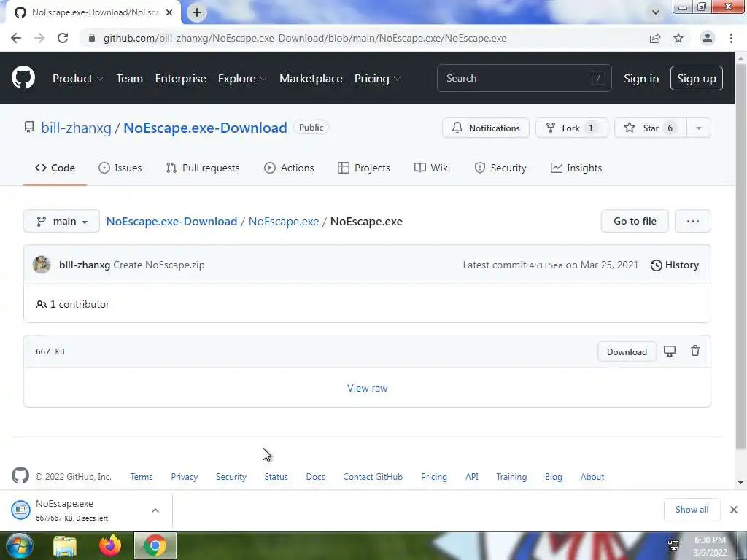747x560 pixels.
Task: Click the NoEscape.exe download file icon
Action: pyautogui.click(x=20, y=510)
